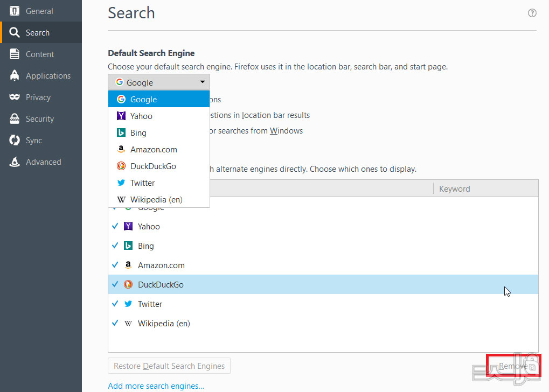The height and width of the screenshot is (392, 549).
Task: Select the Yahoo row name in table
Action: coord(149,227)
